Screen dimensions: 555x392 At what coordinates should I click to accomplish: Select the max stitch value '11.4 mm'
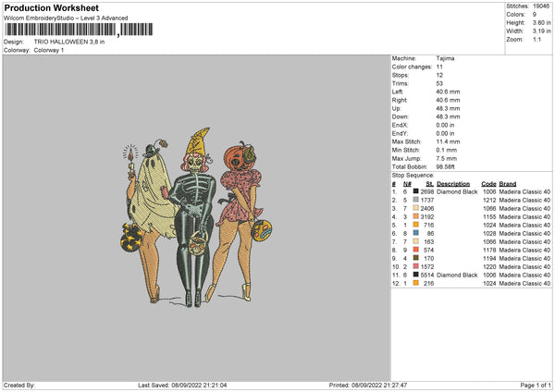(x=448, y=141)
